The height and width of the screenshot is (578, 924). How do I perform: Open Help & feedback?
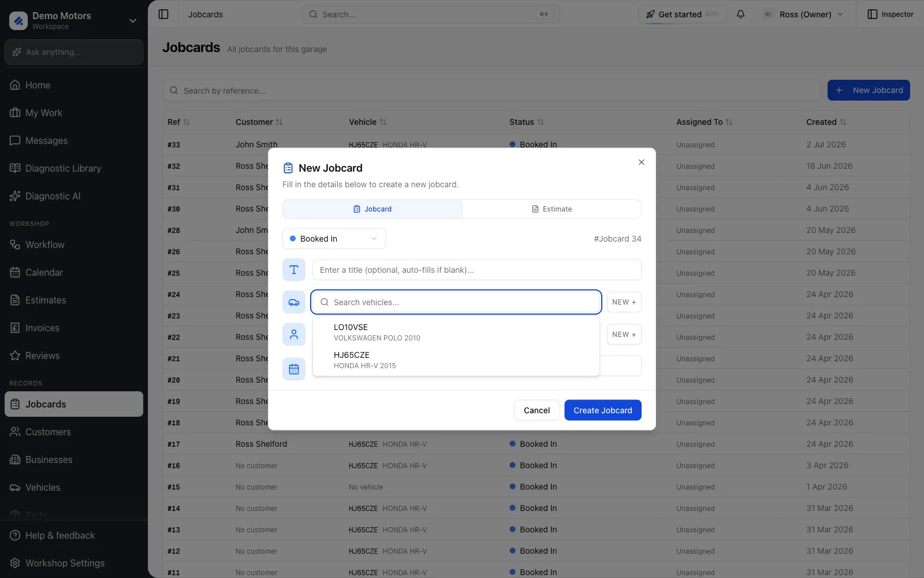click(x=74, y=535)
